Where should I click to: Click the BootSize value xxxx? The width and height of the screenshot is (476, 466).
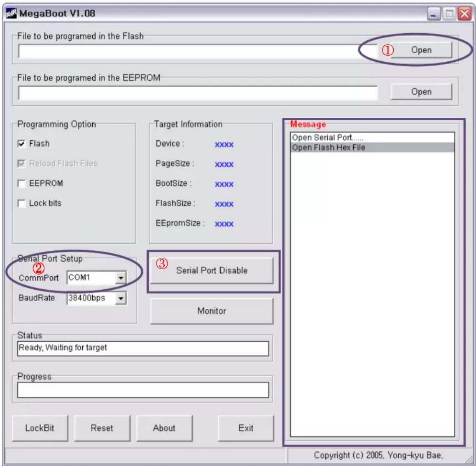click(x=224, y=184)
